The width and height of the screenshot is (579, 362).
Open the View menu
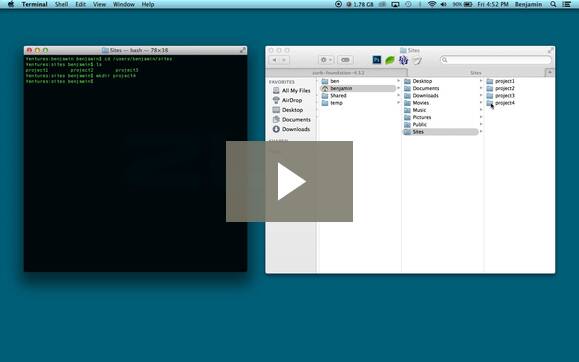[99, 4]
